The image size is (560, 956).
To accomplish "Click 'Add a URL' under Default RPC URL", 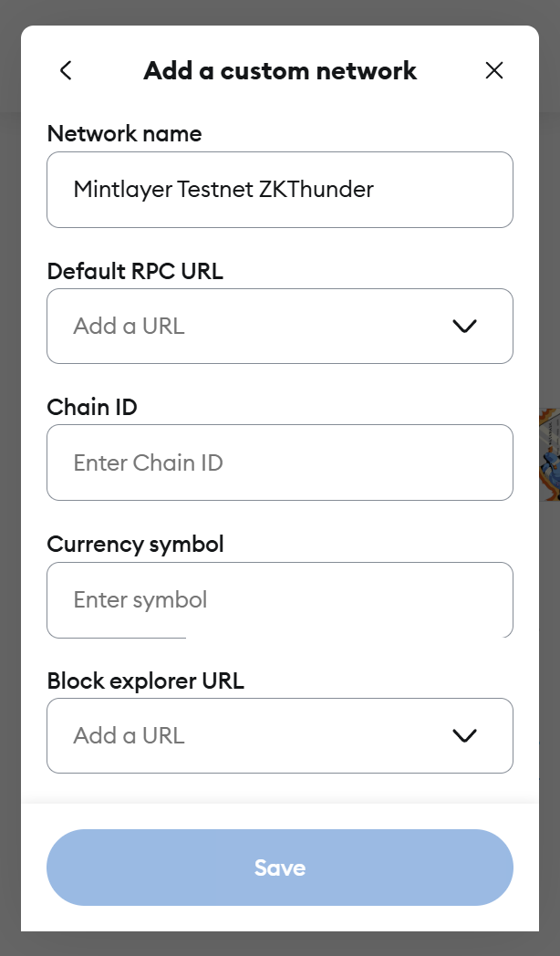I will (130, 327).
